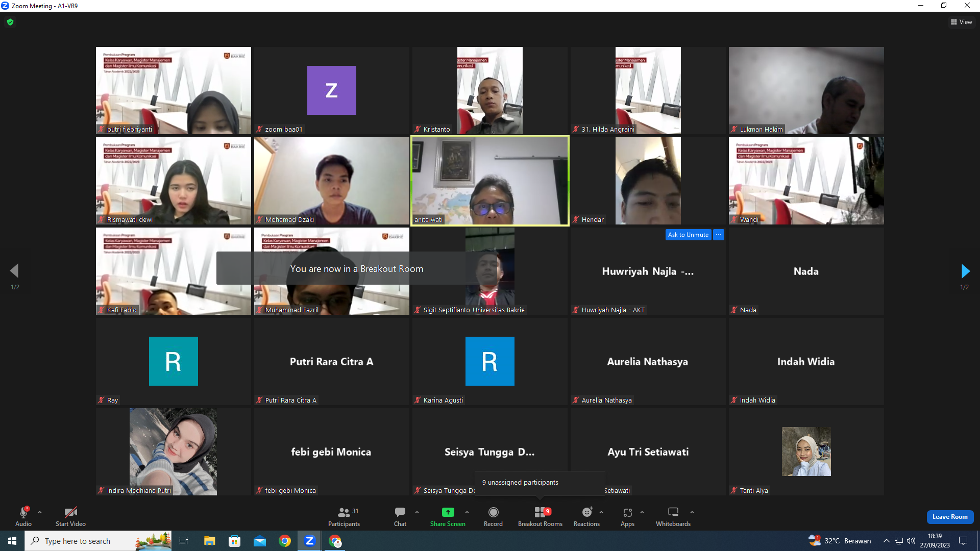Image resolution: width=980 pixels, height=551 pixels.
Task: Open the second Chrome profile taskbar icon
Action: [335, 541]
